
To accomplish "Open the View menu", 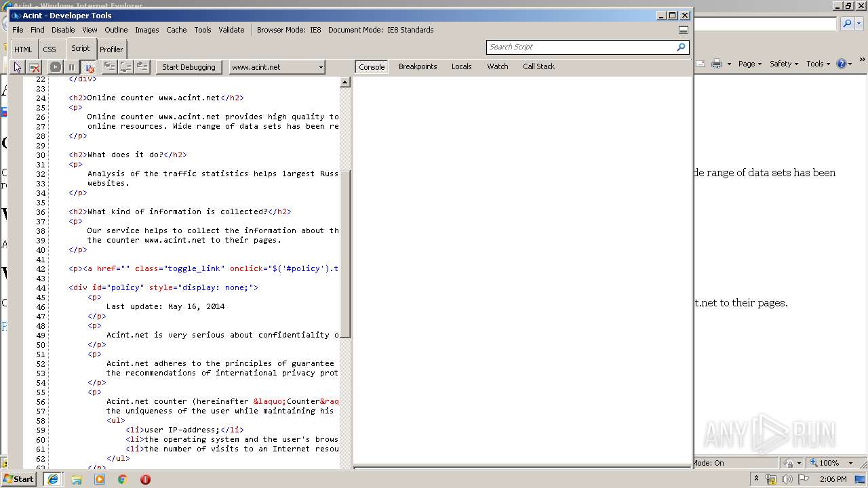I will pyautogui.click(x=90, y=30).
